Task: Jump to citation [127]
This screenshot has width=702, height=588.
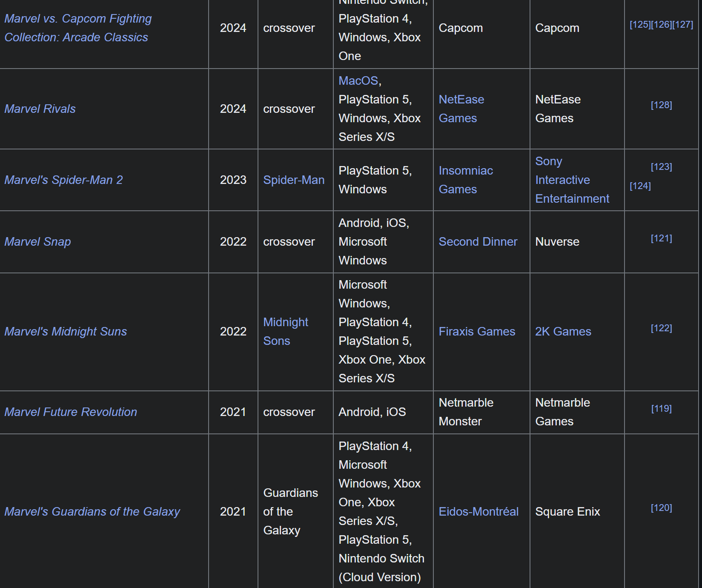Action: tap(682, 25)
